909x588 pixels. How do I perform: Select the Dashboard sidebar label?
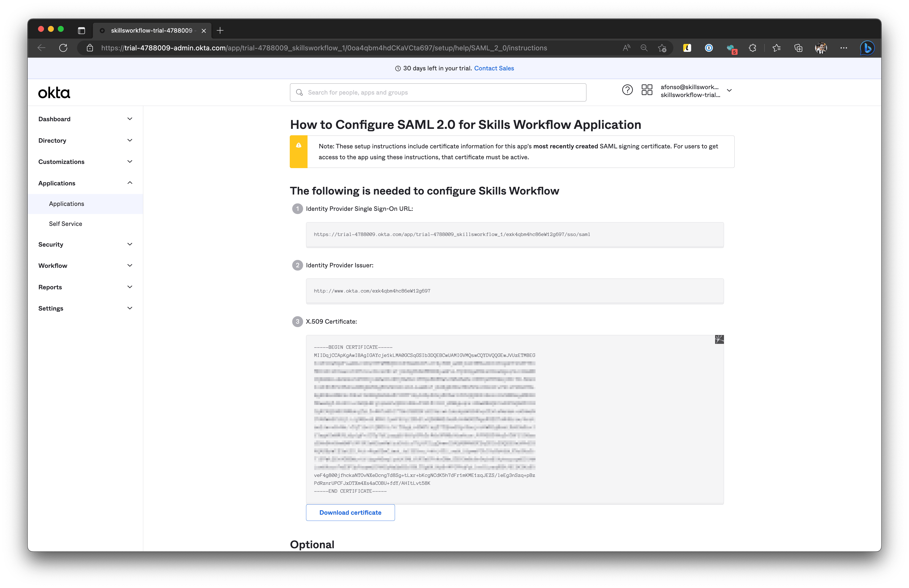(x=54, y=119)
